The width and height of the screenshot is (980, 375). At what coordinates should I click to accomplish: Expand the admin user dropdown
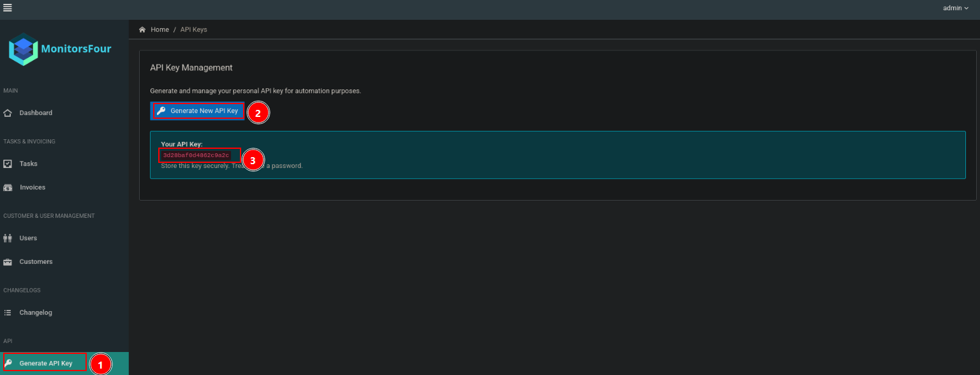click(x=956, y=8)
